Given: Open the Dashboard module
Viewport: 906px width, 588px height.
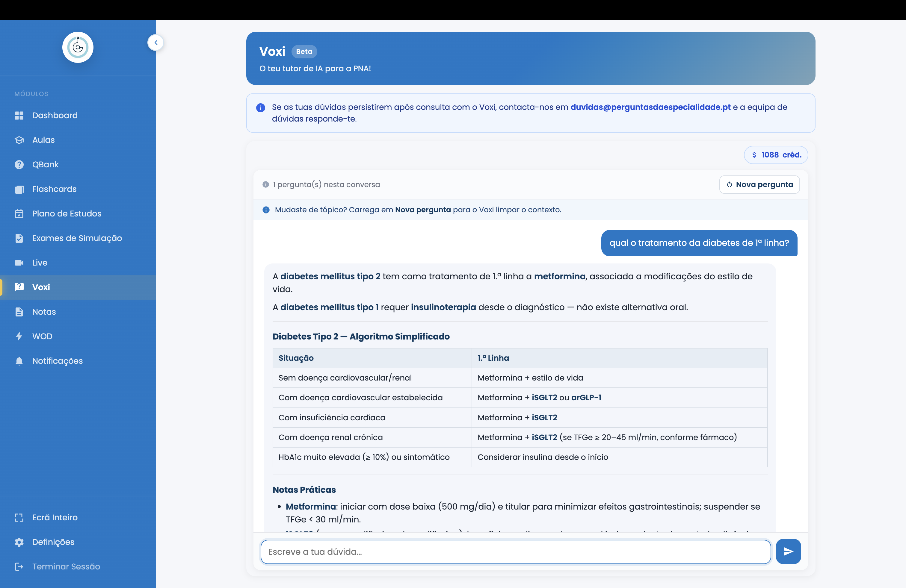Looking at the screenshot, I should (78, 116).
